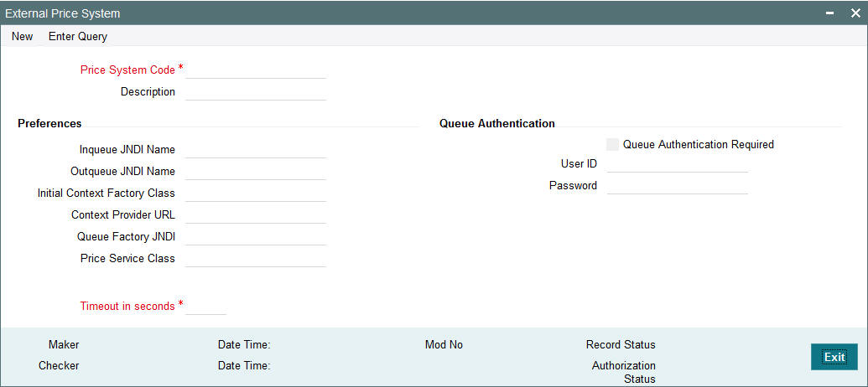Click the User ID input field
868x387 pixels.
pyautogui.click(x=678, y=164)
